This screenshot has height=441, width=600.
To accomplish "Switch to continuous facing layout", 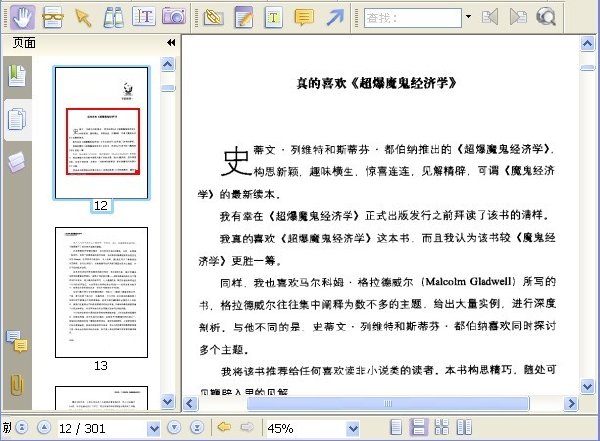I will 442,427.
